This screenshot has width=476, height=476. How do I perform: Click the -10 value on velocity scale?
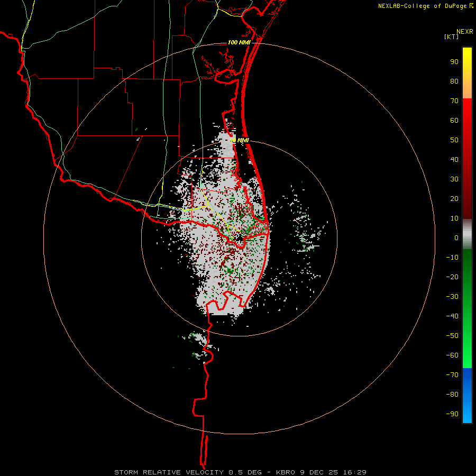tap(452, 258)
